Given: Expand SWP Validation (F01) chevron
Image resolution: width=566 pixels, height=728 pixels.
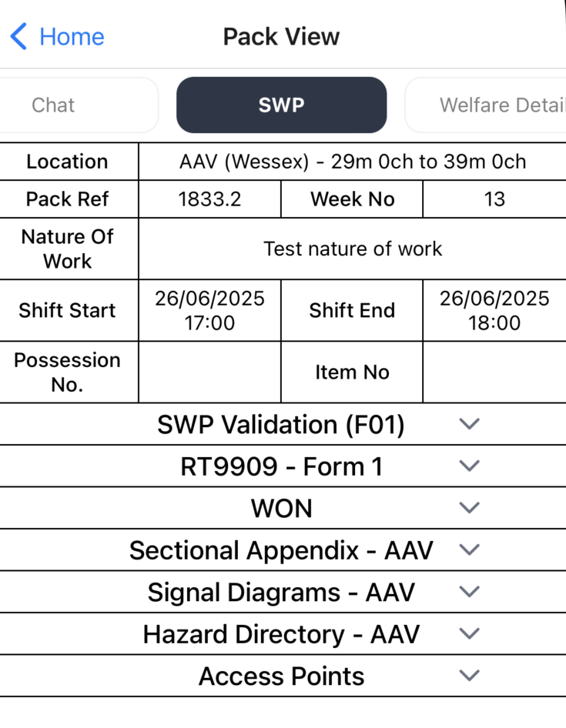Looking at the screenshot, I should tap(469, 424).
